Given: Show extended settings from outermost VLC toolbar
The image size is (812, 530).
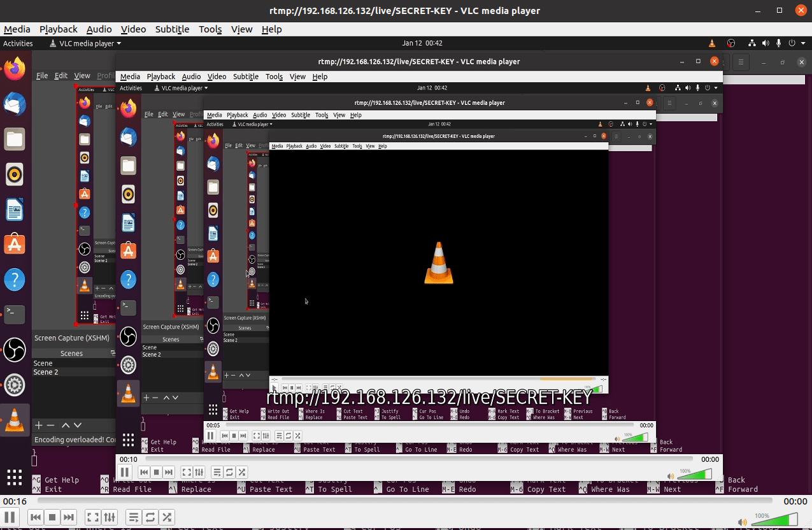Looking at the screenshot, I should coord(110,517).
